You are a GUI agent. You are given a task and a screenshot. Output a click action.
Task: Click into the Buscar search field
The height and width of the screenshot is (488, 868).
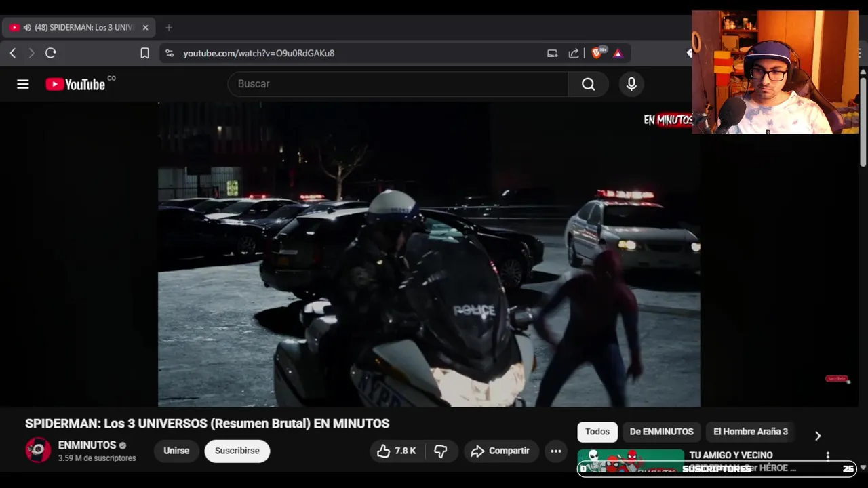398,84
